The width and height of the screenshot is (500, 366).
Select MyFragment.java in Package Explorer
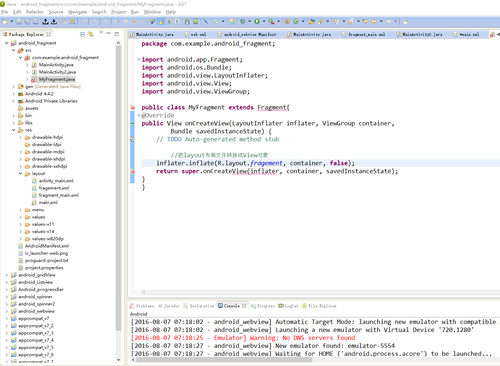(56, 79)
